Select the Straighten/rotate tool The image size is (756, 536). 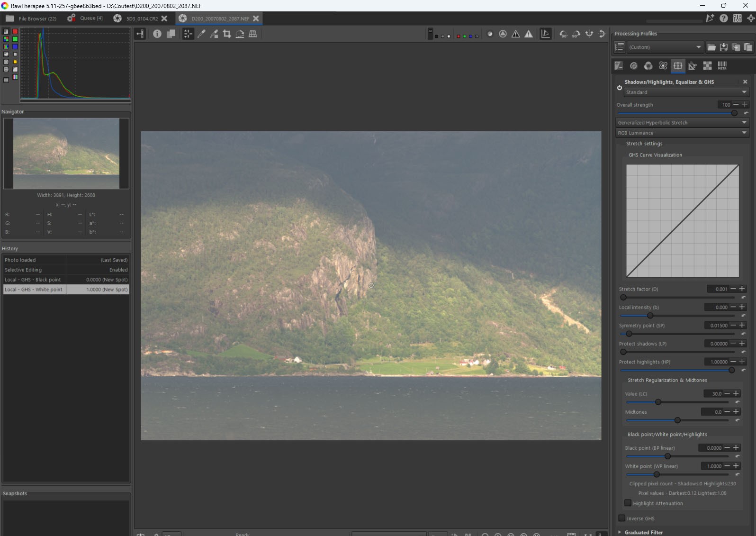tap(240, 34)
